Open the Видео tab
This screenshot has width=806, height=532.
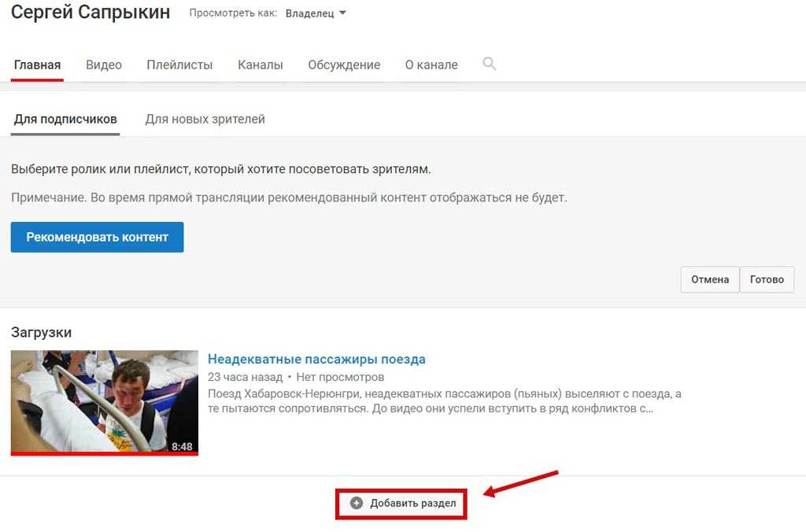pyautogui.click(x=104, y=65)
